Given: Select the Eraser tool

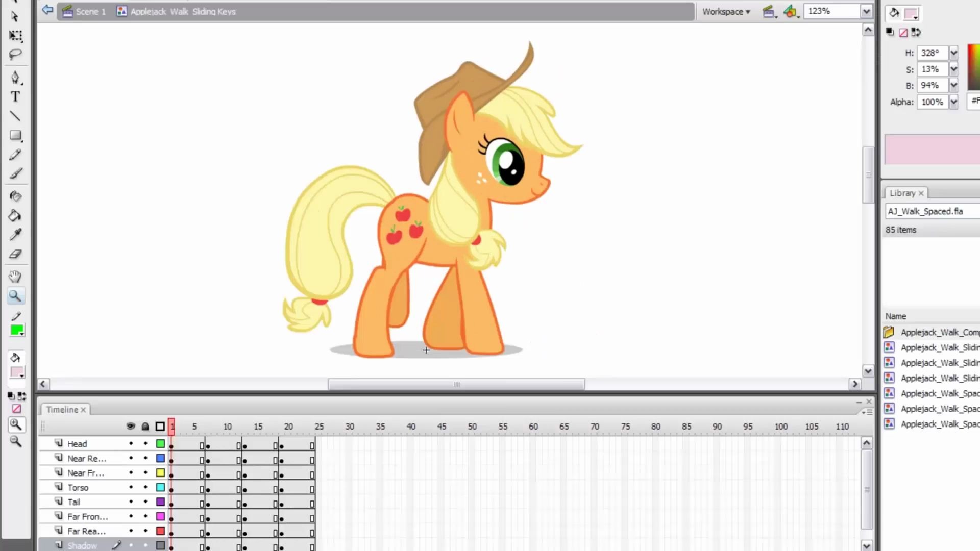Looking at the screenshot, I should point(15,254).
